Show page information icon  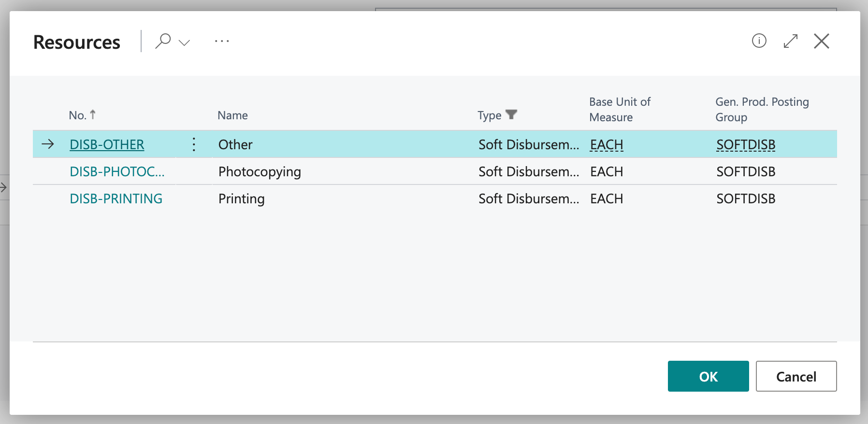[x=759, y=41]
